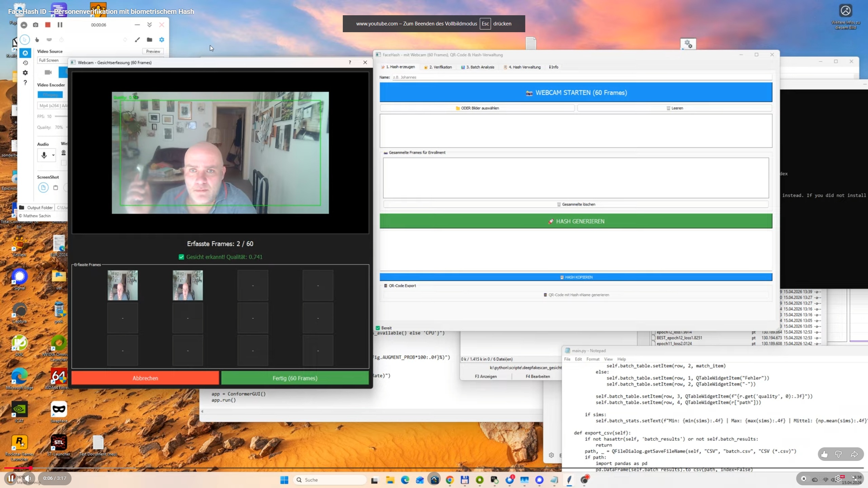Viewport: 868px width, 488px height.
Task: Open the Captura output folder icon
Action: pyautogui.click(x=150, y=40)
